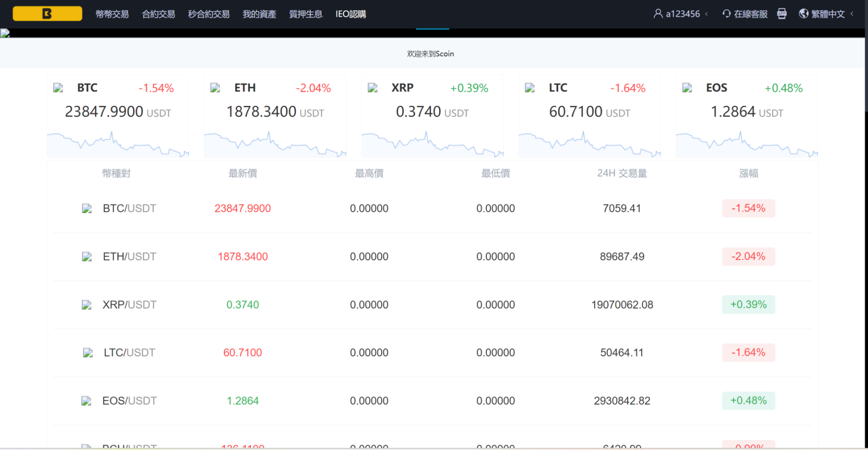Expand the chevron beside a123456

point(707,14)
